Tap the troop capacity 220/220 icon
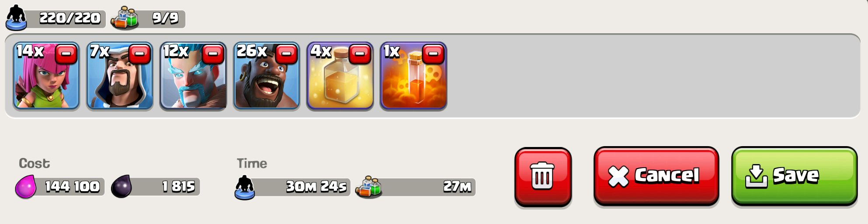The image size is (868, 224). click(17, 17)
